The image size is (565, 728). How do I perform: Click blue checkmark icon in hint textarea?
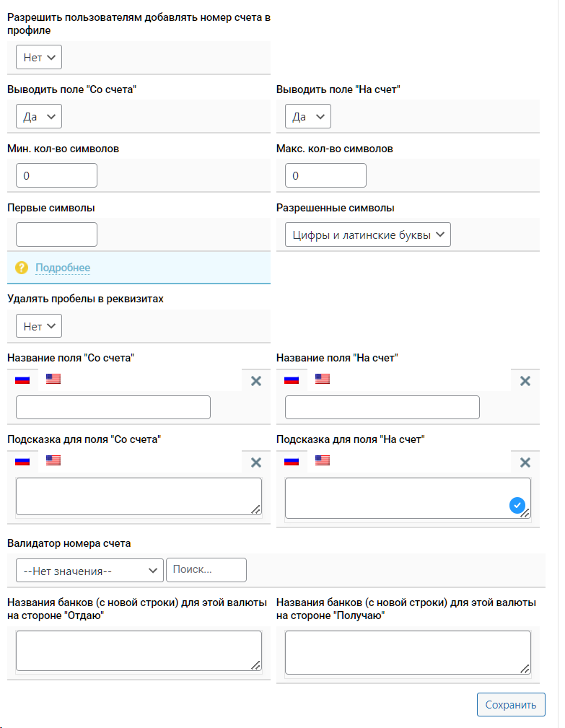(x=517, y=506)
